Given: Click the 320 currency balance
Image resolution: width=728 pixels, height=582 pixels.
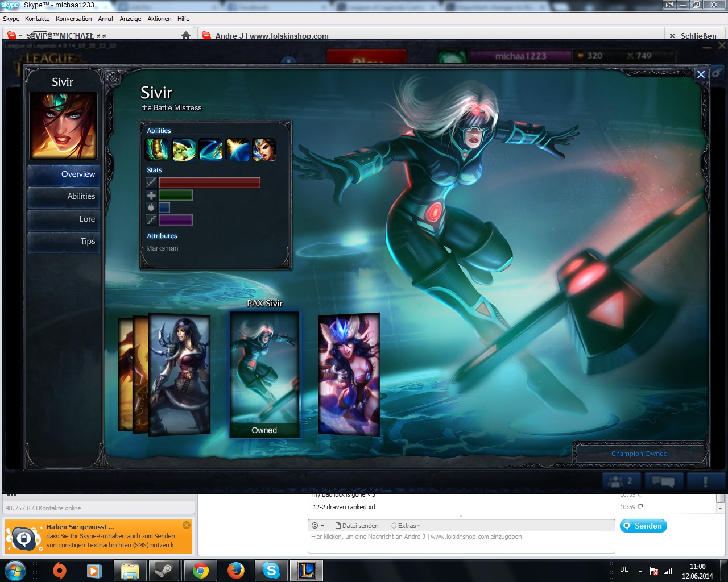Looking at the screenshot, I should click(590, 56).
